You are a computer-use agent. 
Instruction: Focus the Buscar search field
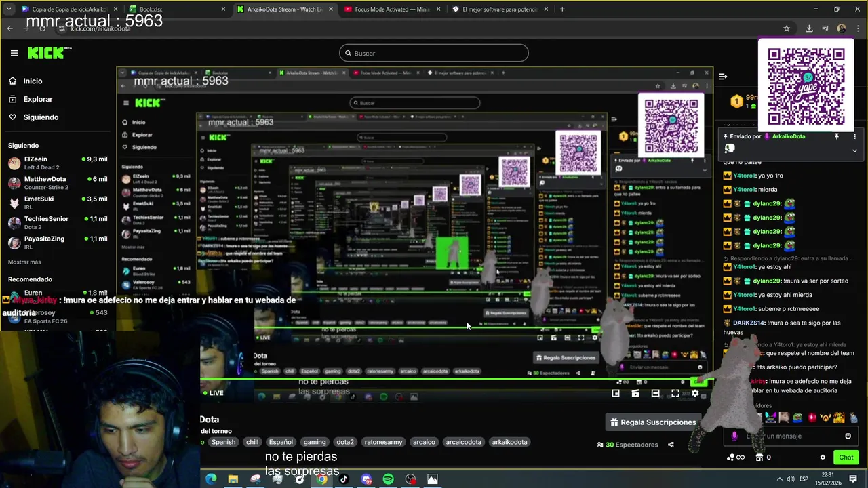click(x=433, y=53)
